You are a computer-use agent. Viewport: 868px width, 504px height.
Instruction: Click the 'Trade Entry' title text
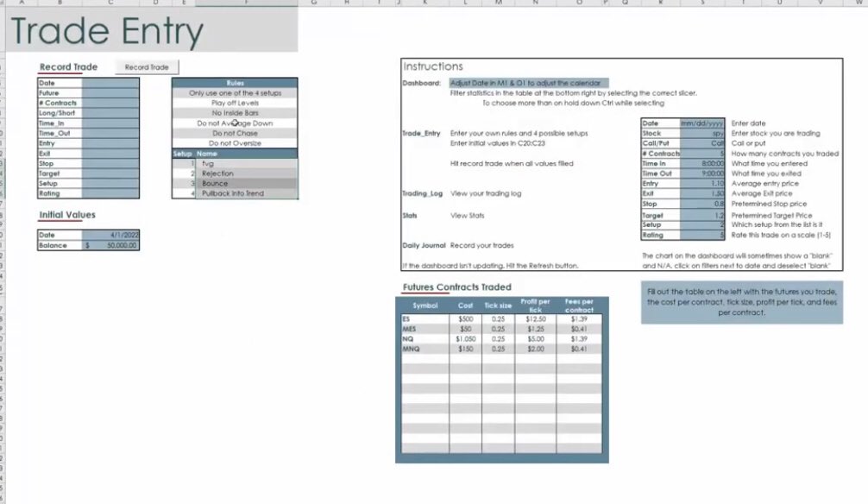point(107,31)
